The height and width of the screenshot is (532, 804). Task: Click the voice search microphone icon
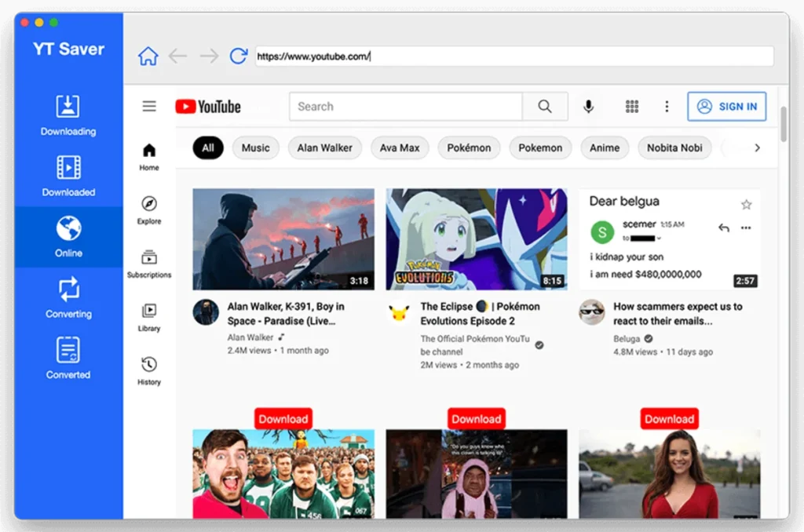(588, 106)
